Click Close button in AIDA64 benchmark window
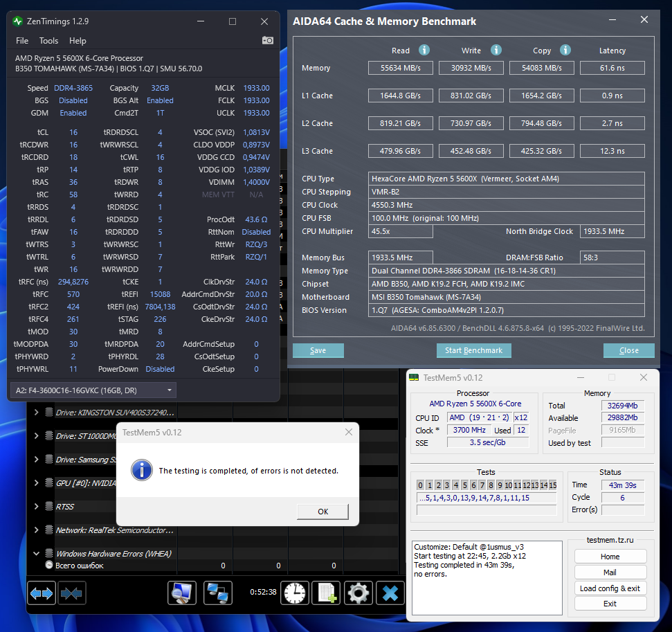The image size is (672, 632). [x=628, y=350]
